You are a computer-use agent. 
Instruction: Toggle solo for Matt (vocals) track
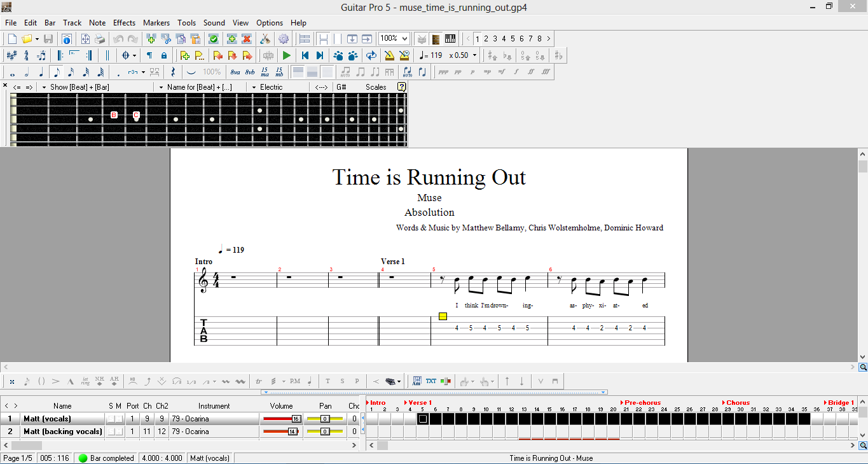(x=111, y=419)
